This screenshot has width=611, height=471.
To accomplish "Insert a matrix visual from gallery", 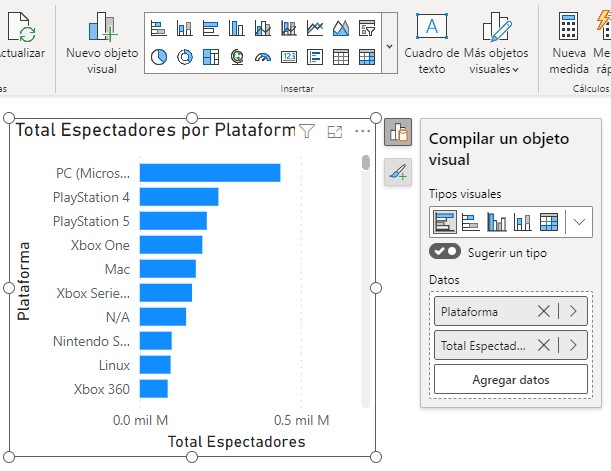I will [x=367, y=57].
